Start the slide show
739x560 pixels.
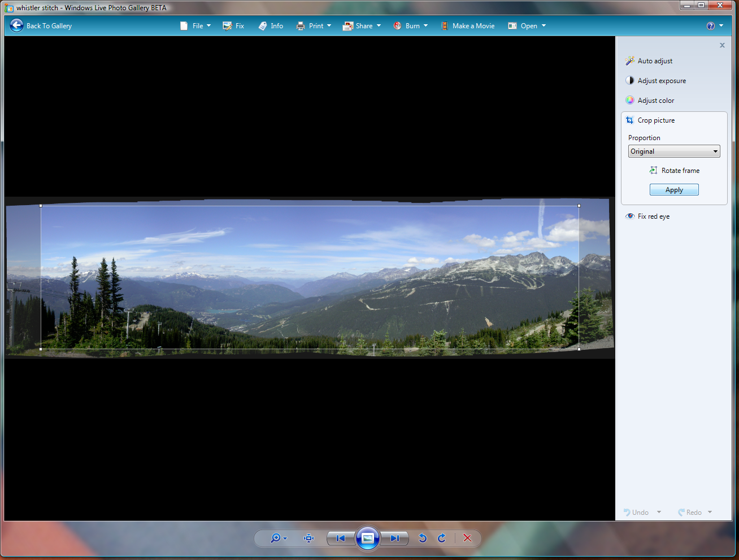368,539
